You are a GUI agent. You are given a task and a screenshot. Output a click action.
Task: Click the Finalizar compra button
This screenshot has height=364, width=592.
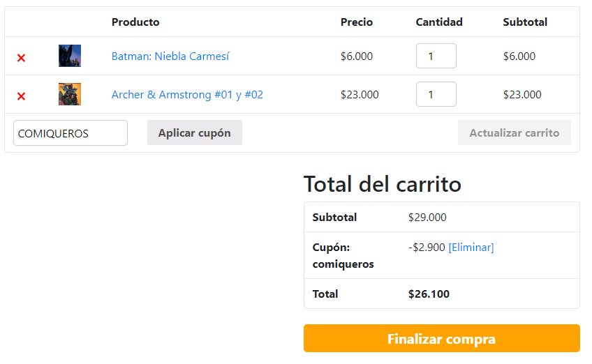[x=442, y=338]
